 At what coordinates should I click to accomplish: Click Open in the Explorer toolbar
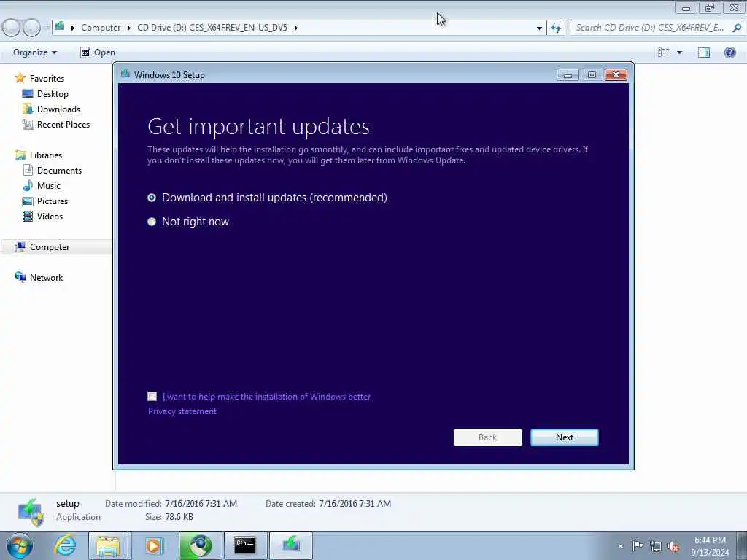tap(98, 52)
